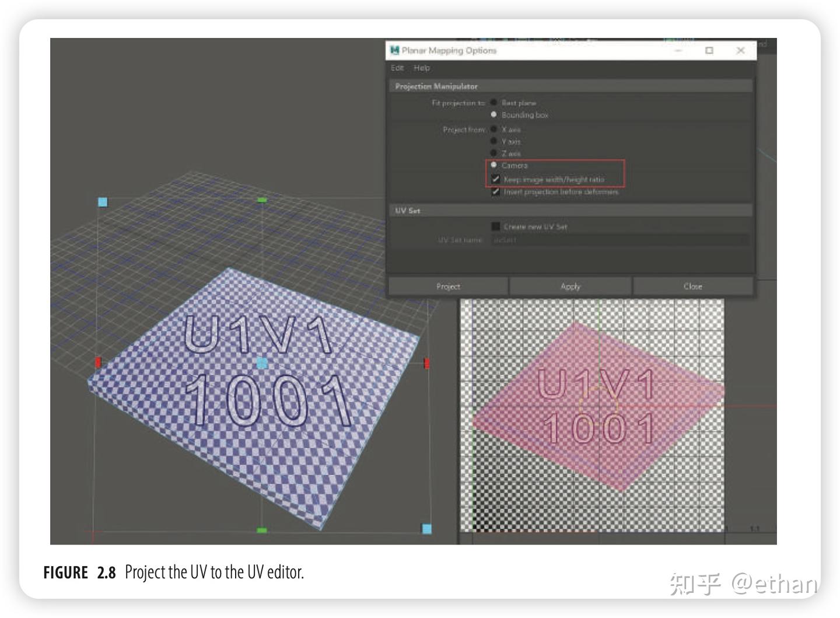Viewport: 840px width, 618px height.
Task: Maximize the Planar Mapping Options window
Action: click(x=709, y=50)
